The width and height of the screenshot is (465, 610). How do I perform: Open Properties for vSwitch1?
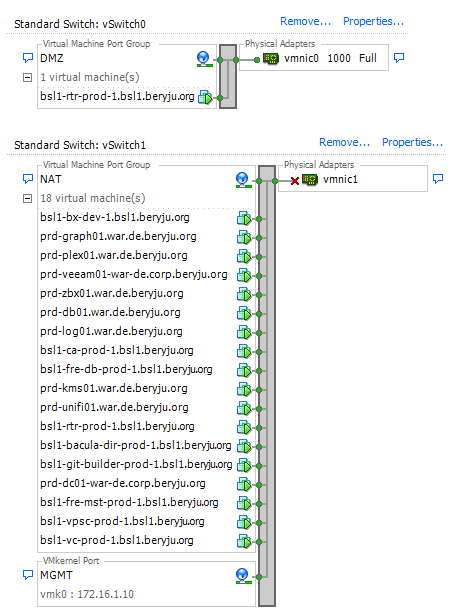412,142
